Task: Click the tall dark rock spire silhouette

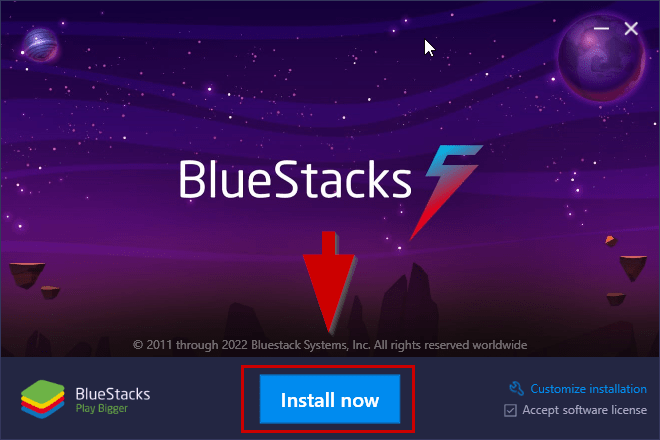Action: [410, 303]
